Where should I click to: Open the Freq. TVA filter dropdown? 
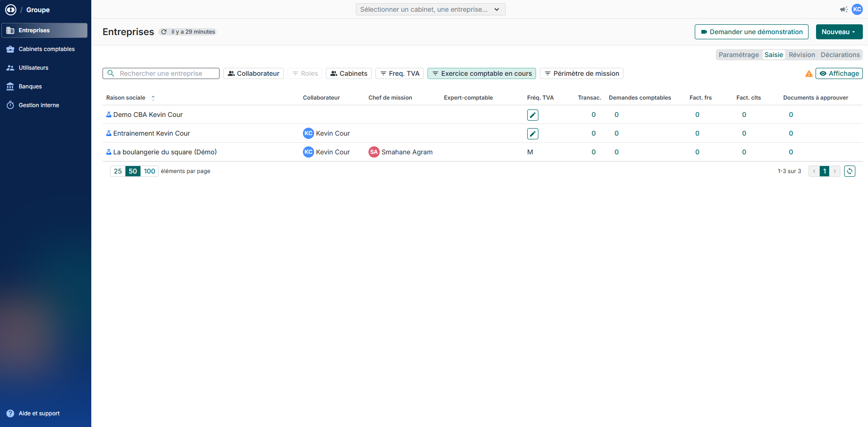399,73
